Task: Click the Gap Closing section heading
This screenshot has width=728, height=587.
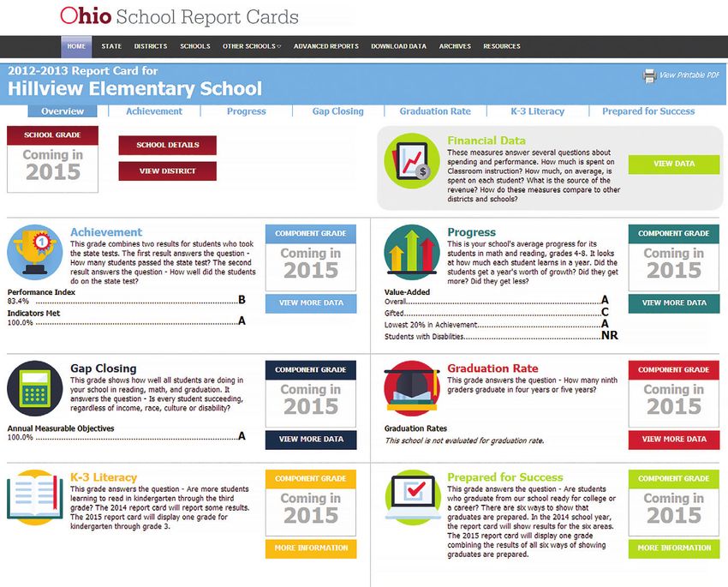Action: (x=104, y=368)
